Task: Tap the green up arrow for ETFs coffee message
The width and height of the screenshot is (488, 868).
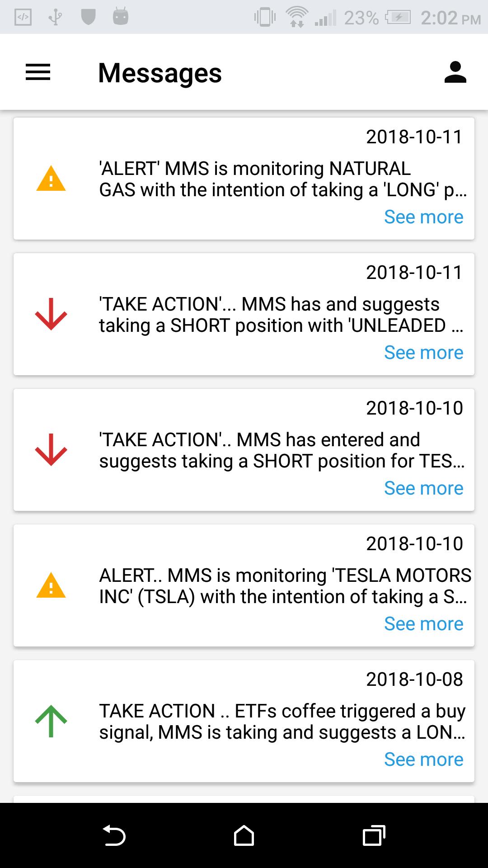Action: coord(51,721)
